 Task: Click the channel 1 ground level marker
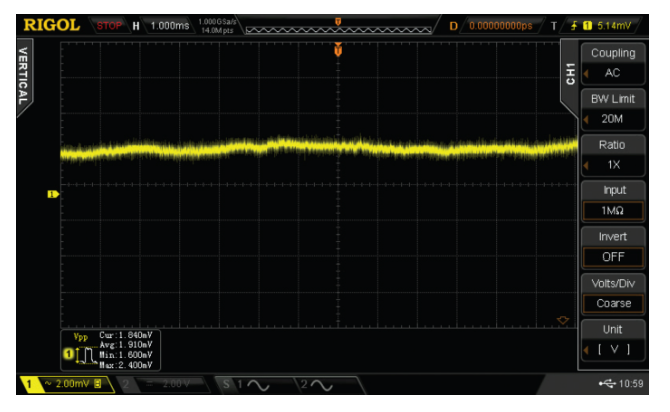coord(53,194)
